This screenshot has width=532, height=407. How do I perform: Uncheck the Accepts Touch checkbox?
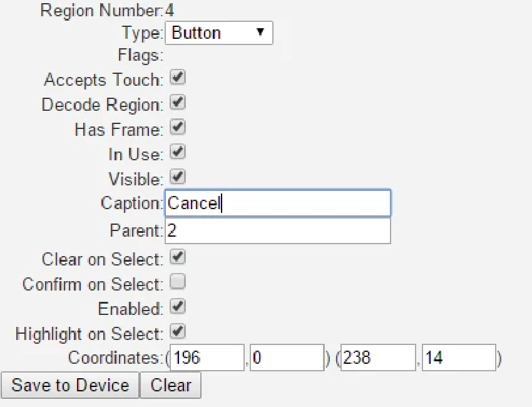178,78
